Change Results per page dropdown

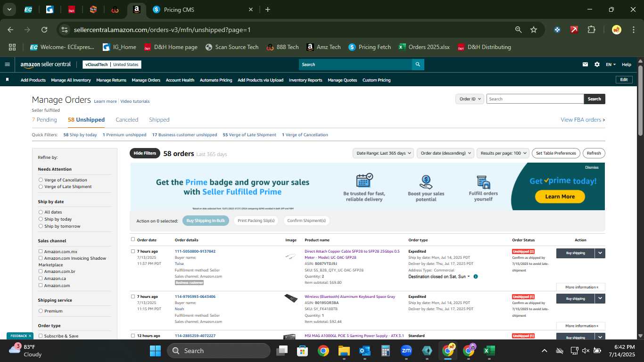click(503, 153)
